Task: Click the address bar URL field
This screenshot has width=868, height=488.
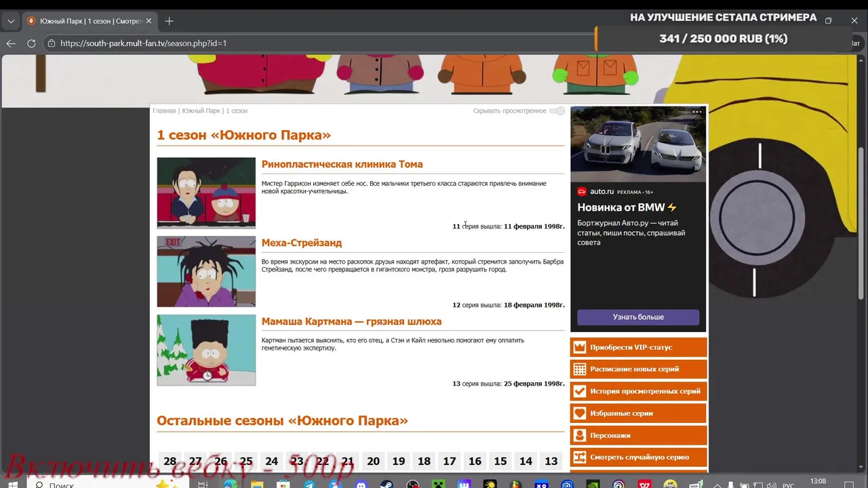Action: click(x=319, y=43)
